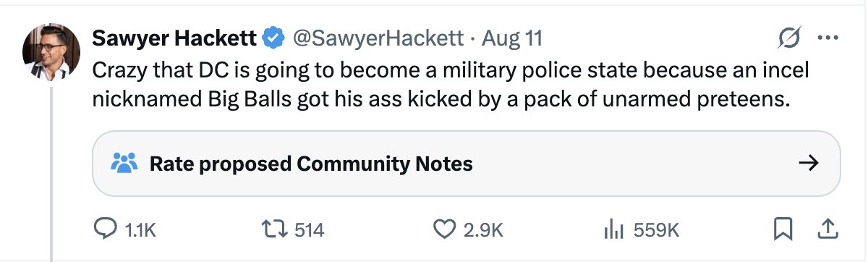Screen dimensions: 868x262
Task: Open the share post icon
Action: pyautogui.click(x=826, y=230)
